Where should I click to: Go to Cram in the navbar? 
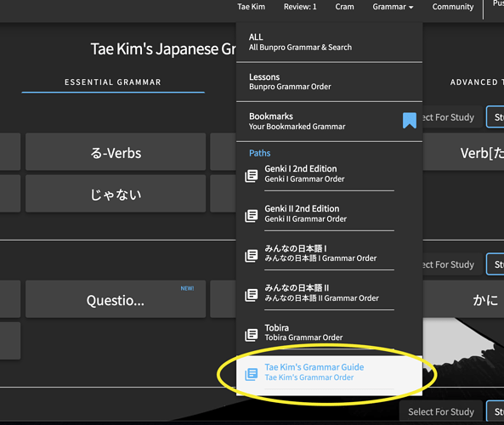point(344,7)
